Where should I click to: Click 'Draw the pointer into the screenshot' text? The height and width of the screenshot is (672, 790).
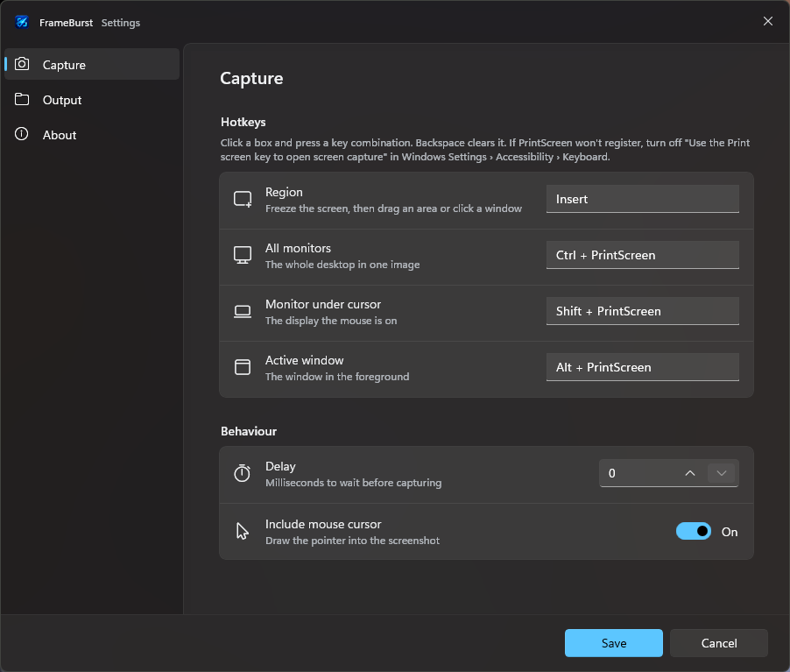(352, 541)
